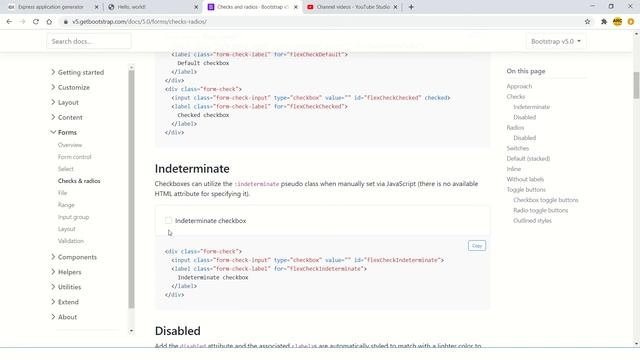
Task: Open the Select forms page
Action: click(66, 169)
